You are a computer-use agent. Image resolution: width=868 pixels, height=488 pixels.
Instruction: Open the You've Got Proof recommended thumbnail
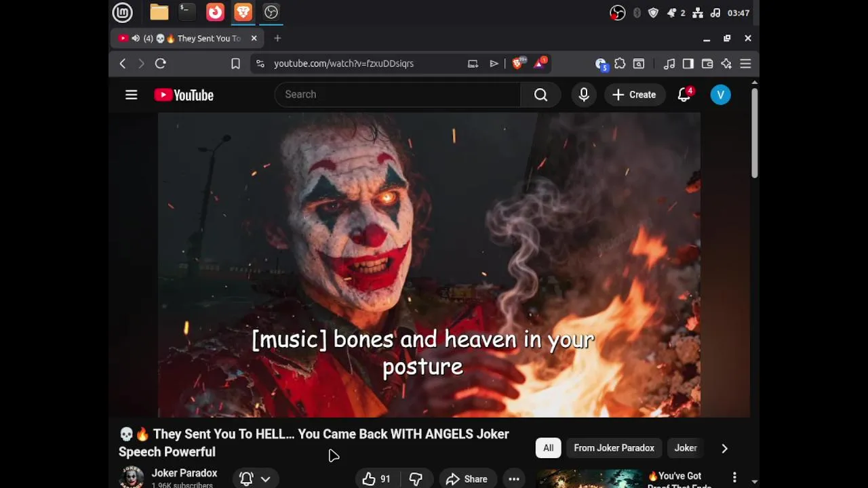589,479
